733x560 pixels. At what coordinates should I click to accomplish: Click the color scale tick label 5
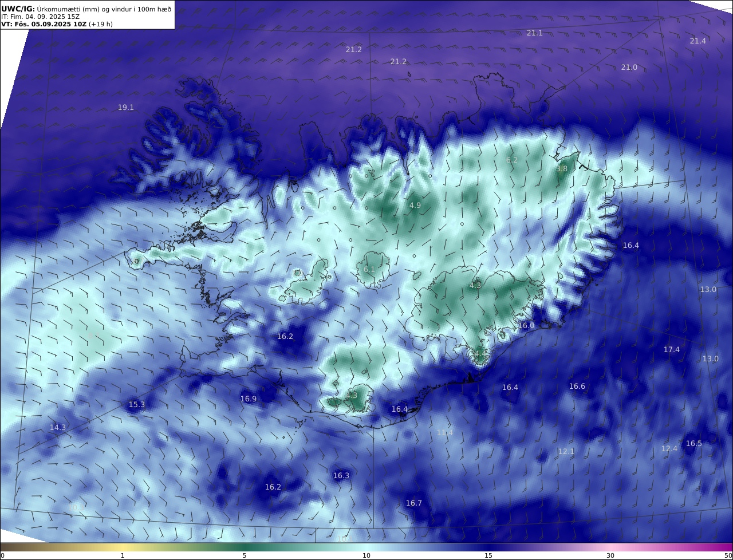pyautogui.click(x=245, y=555)
